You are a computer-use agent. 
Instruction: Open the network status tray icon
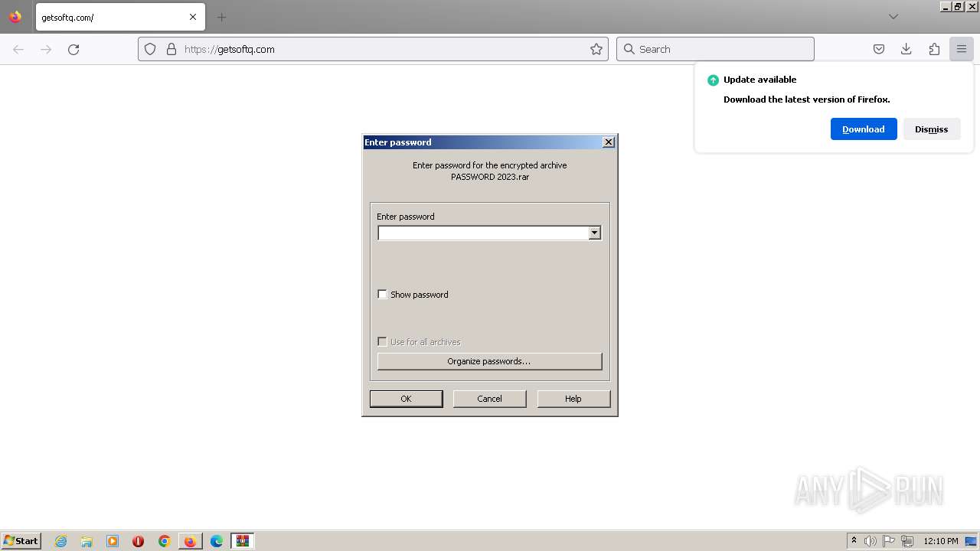907,541
